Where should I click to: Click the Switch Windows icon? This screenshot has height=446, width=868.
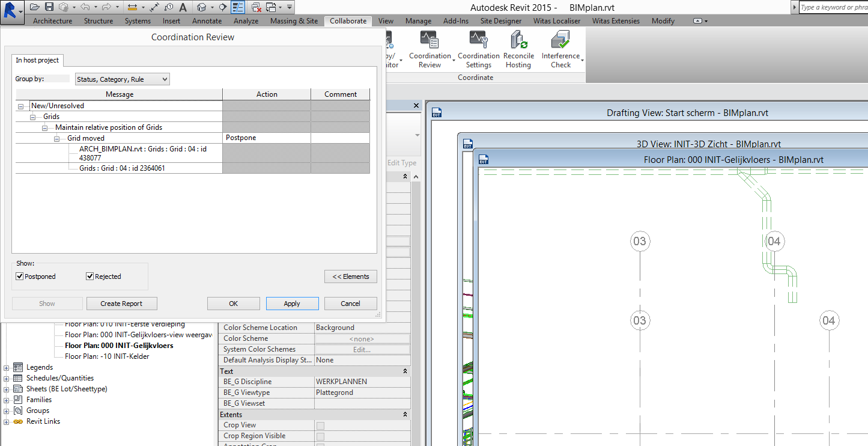coord(271,7)
